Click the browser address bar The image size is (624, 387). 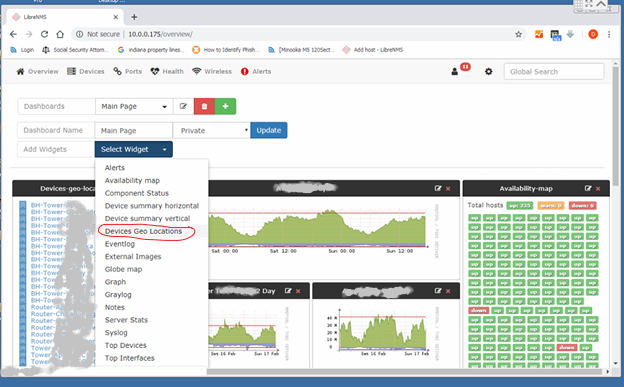pyautogui.click(x=298, y=34)
